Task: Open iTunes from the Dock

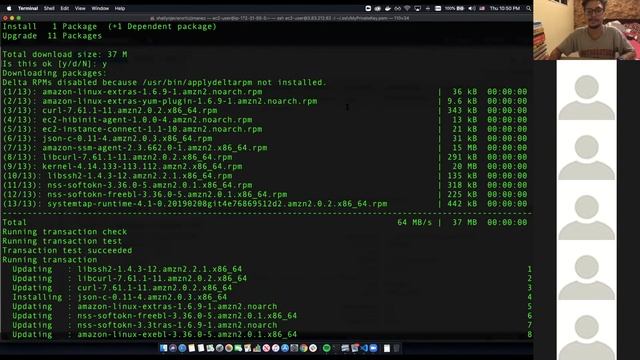Action: coord(276,348)
